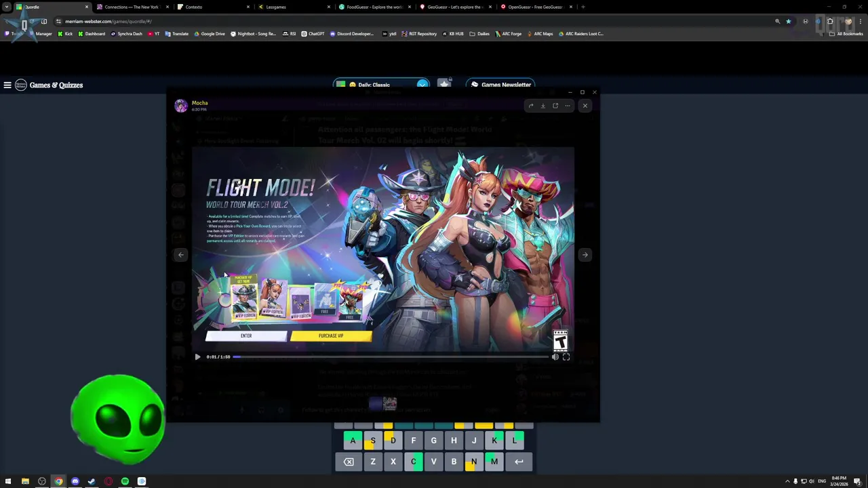The width and height of the screenshot is (868, 488).
Task: Toggle the bookmark star for this page
Action: (x=788, y=21)
